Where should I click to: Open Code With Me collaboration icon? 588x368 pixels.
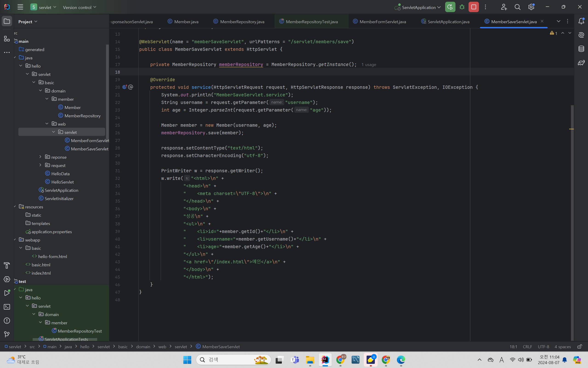pos(504,7)
